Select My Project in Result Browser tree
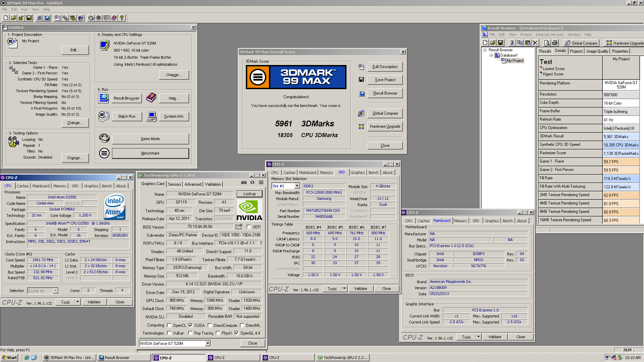This screenshot has width=644, height=362. click(x=515, y=61)
